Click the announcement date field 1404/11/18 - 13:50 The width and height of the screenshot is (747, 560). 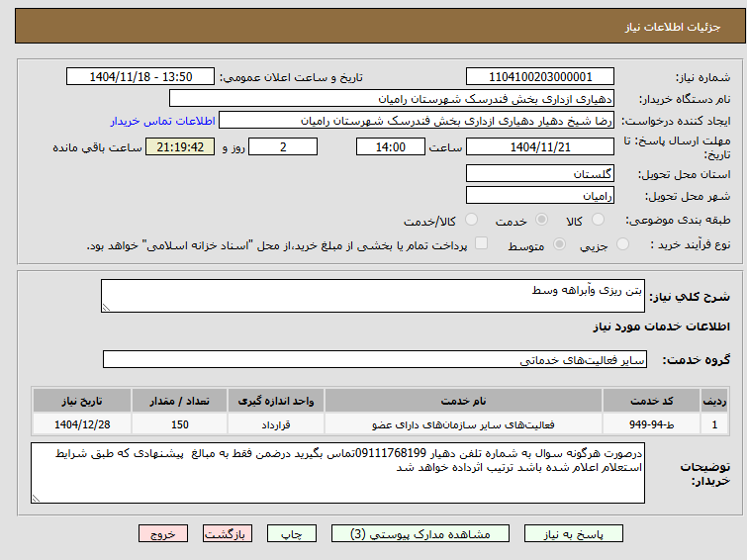(140, 77)
